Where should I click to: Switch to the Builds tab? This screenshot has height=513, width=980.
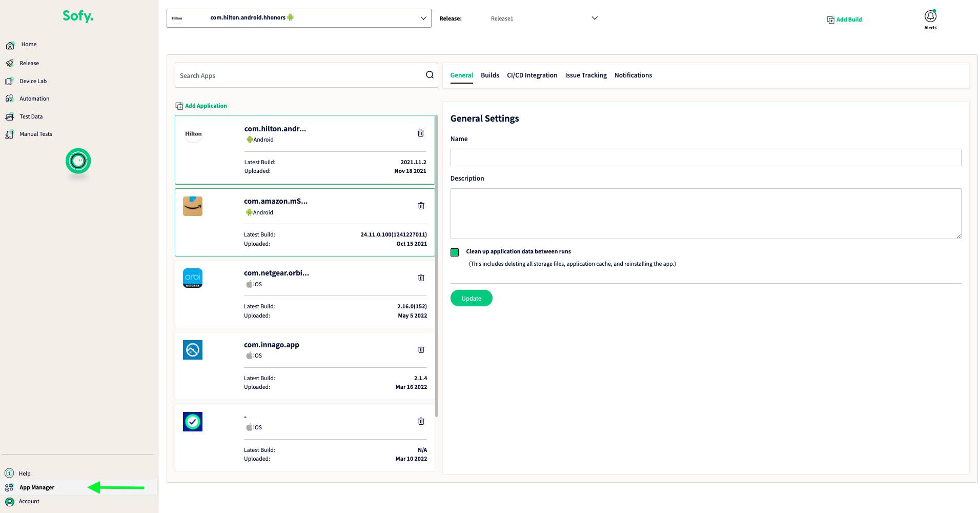coord(490,75)
